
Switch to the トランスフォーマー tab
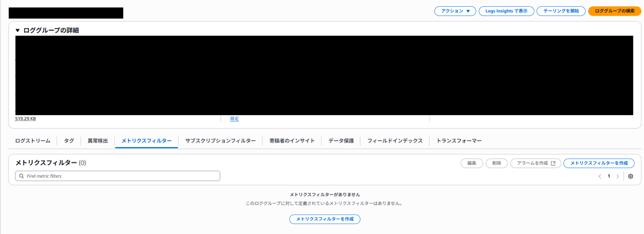click(459, 141)
